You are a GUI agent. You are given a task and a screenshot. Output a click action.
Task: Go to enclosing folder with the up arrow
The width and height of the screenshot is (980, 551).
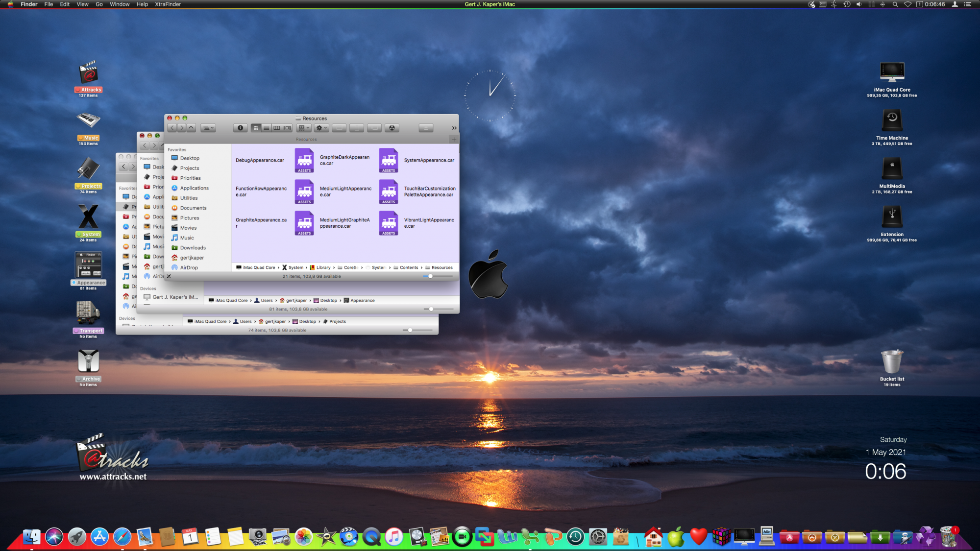tap(192, 128)
